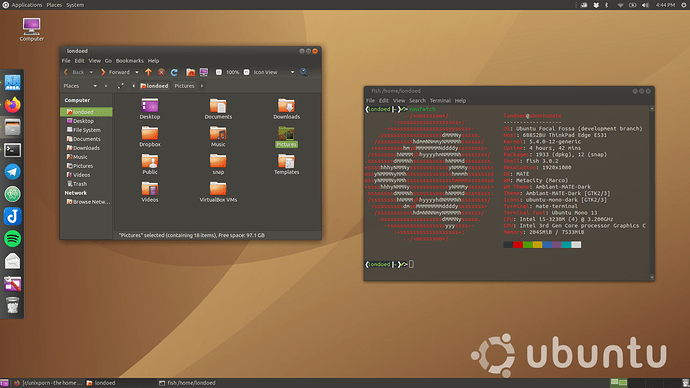Open Computer location via toolbar monitor icon
Image resolution: width=690 pixels, height=388 pixels.
click(x=204, y=72)
